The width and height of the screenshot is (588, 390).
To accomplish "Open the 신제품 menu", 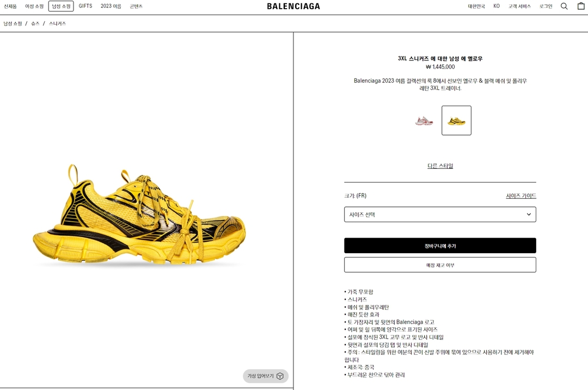I will (x=10, y=7).
